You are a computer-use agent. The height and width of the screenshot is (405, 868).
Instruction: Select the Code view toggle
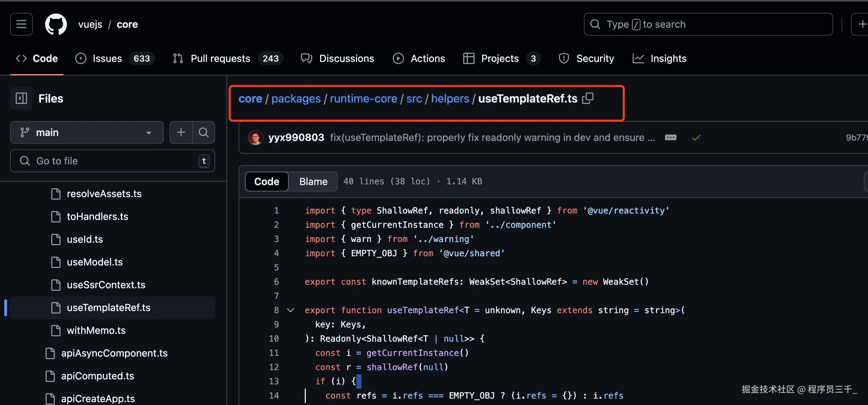tap(267, 182)
